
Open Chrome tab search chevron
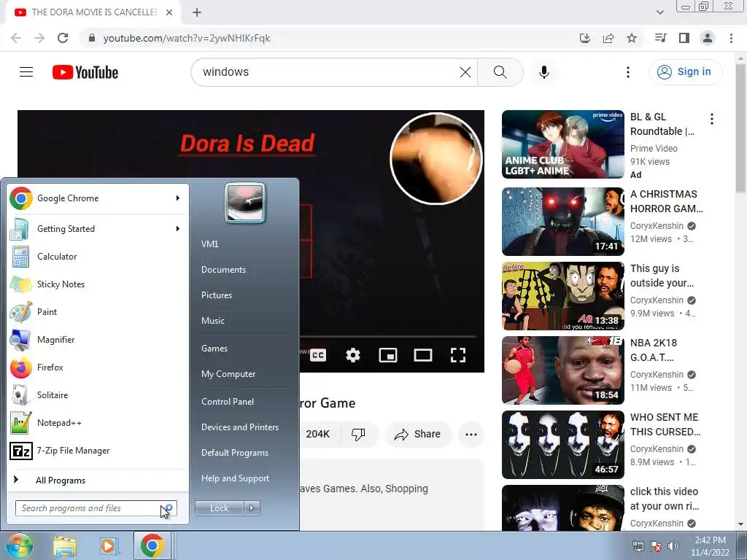click(x=659, y=12)
